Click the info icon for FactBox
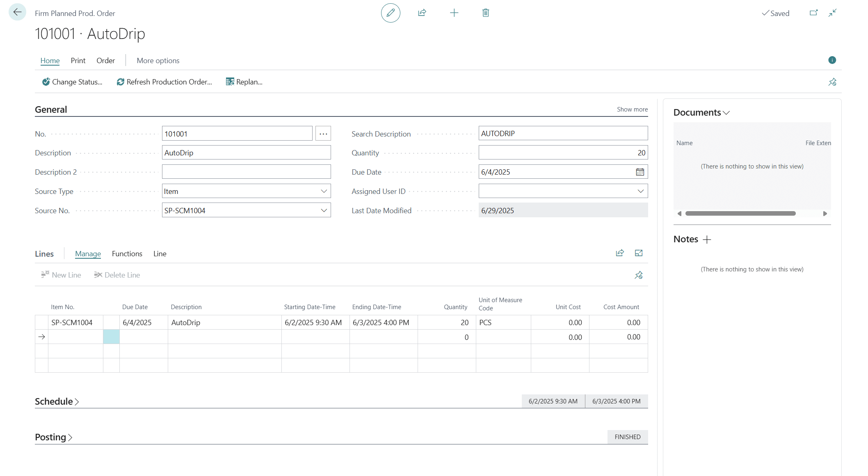 (832, 60)
